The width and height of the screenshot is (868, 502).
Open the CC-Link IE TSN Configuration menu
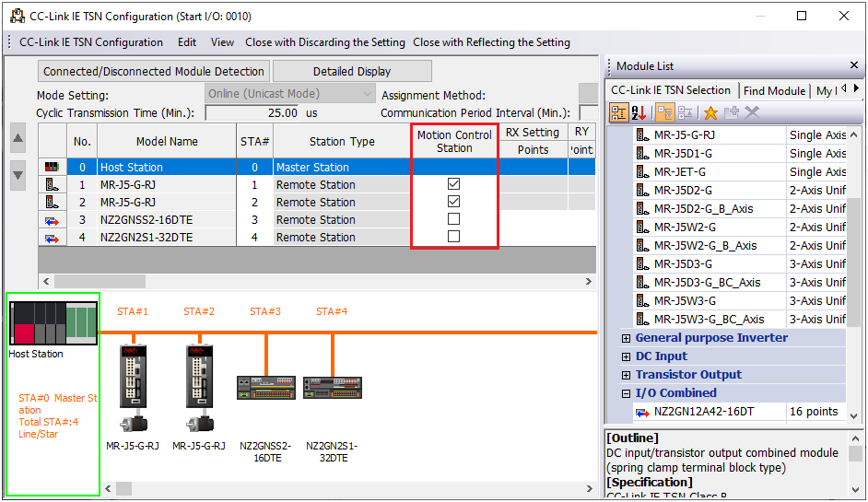tap(91, 42)
